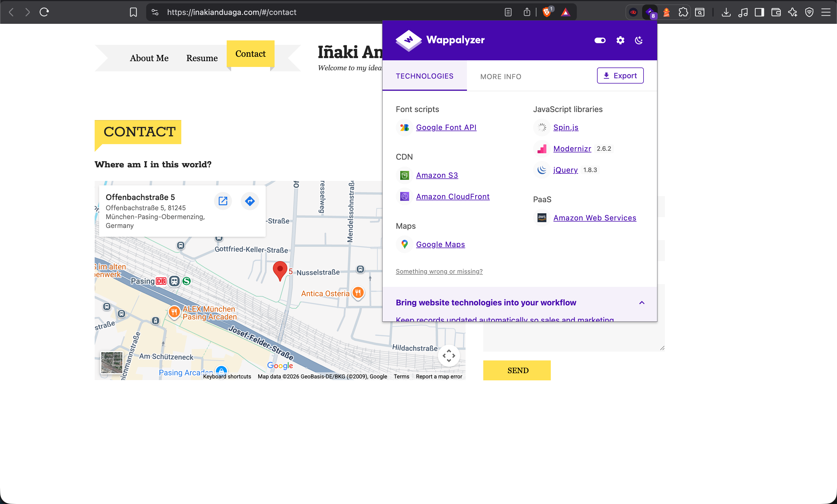Click the yellow SEND button

(x=517, y=370)
